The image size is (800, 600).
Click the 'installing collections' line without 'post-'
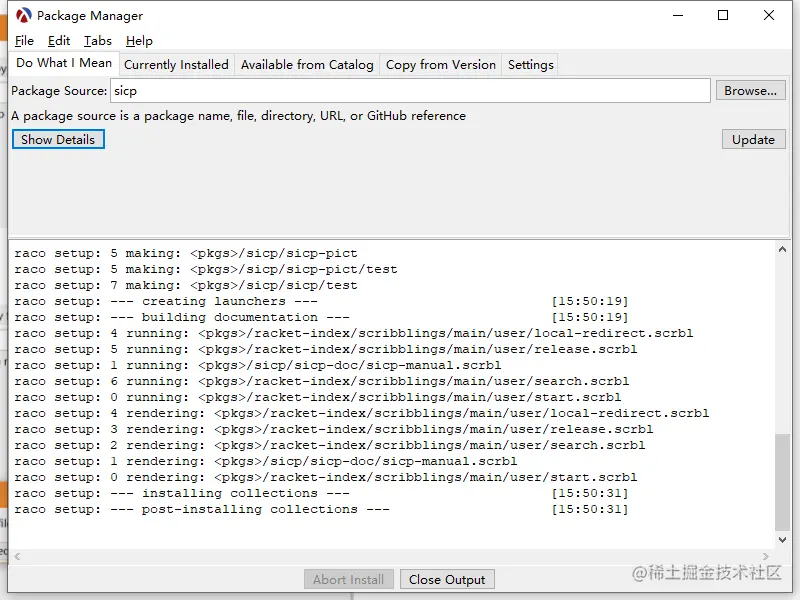pyautogui.click(x=321, y=493)
